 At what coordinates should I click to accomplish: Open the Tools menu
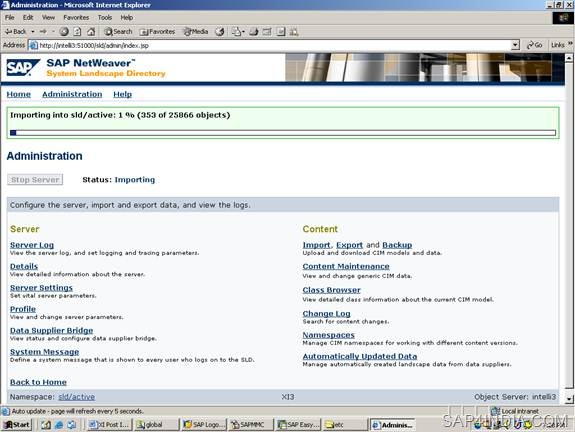tap(105, 17)
